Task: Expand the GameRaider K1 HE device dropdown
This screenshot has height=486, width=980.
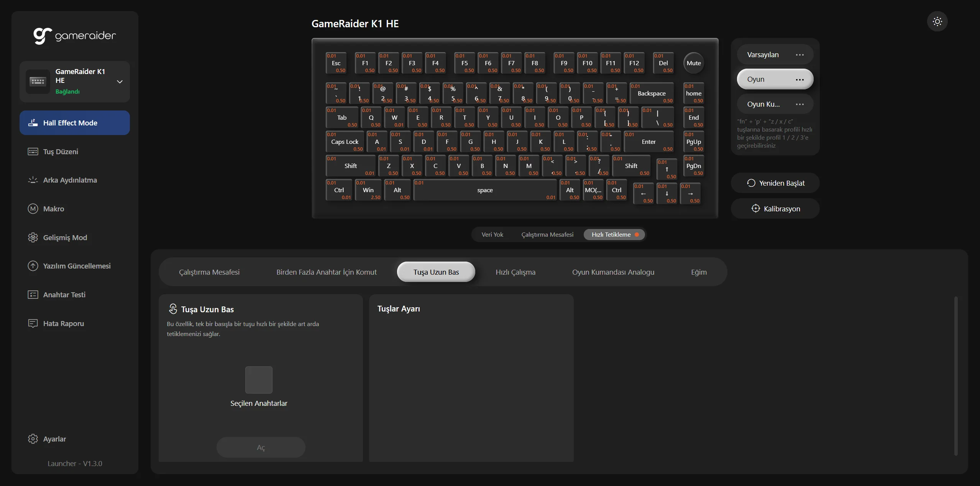Action: [x=120, y=81]
